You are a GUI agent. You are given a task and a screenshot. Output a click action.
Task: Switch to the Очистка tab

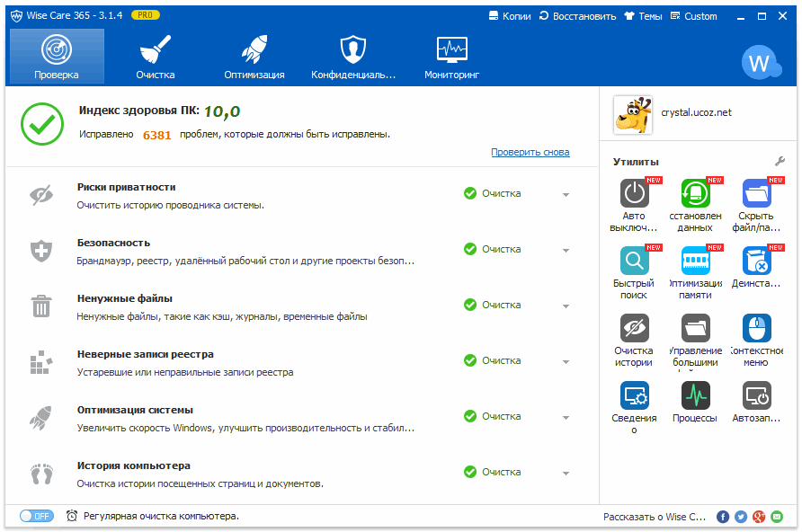point(156,57)
